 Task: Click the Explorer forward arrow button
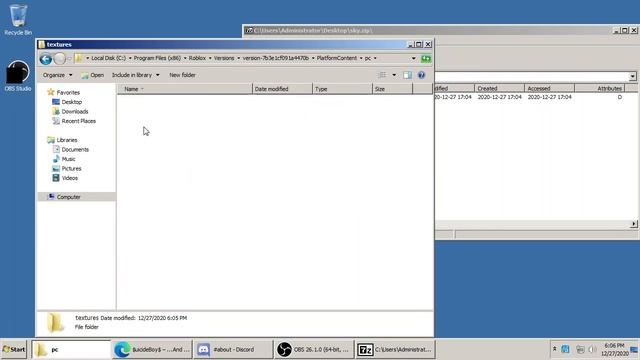(60, 59)
